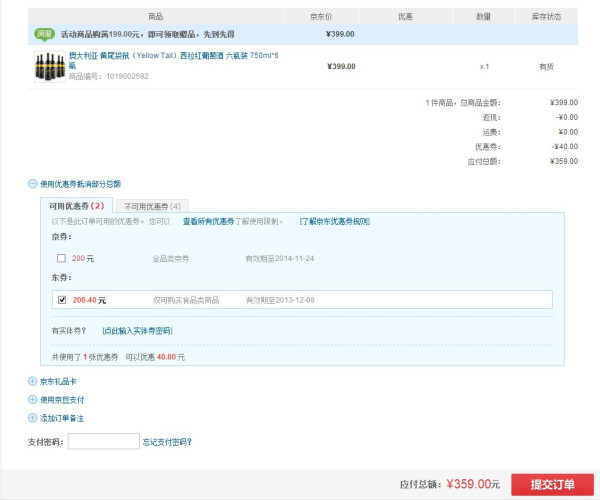Click the 京东价 column header
Image resolution: width=600 pixels, height=500 pixels.
[x=321, y=16]
